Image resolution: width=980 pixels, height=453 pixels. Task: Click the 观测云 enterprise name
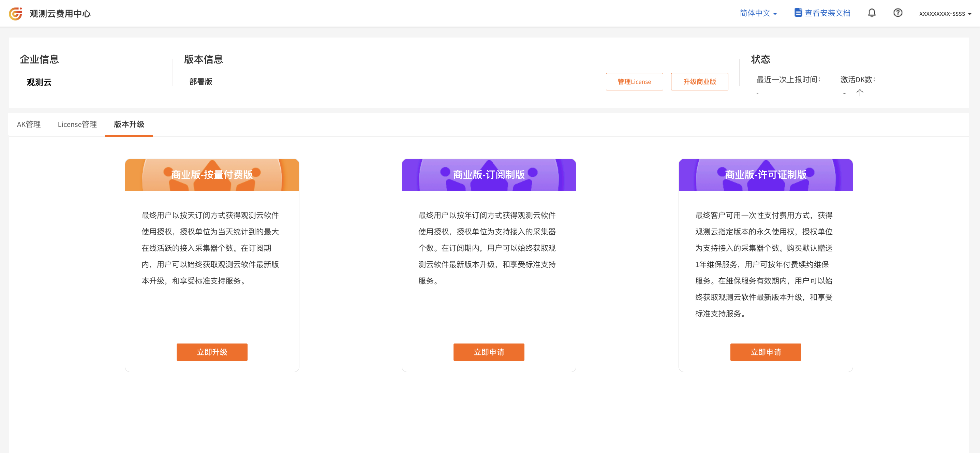tap(39, 82)
